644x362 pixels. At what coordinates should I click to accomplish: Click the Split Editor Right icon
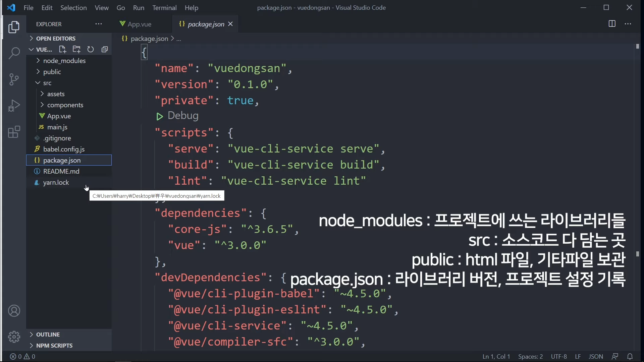pyautogui.click(x=612, y=24)
